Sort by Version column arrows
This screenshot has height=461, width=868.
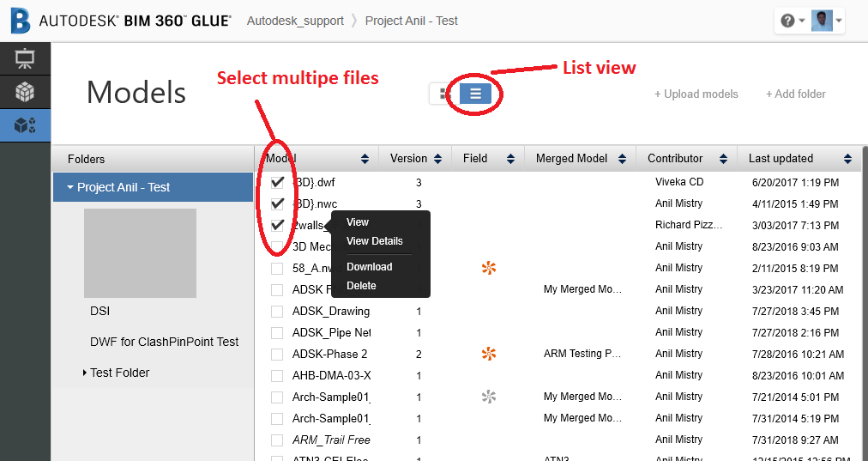pos(438,159)
